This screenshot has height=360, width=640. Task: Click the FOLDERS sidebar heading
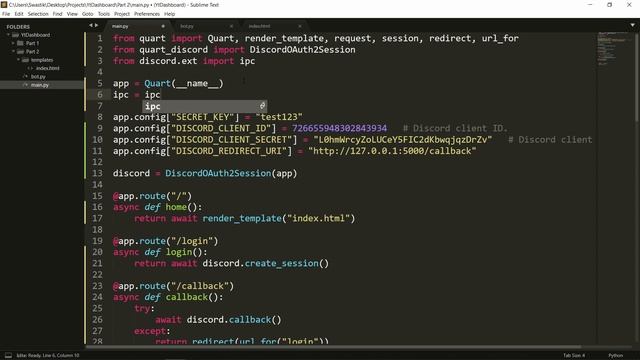pos(18,27)
